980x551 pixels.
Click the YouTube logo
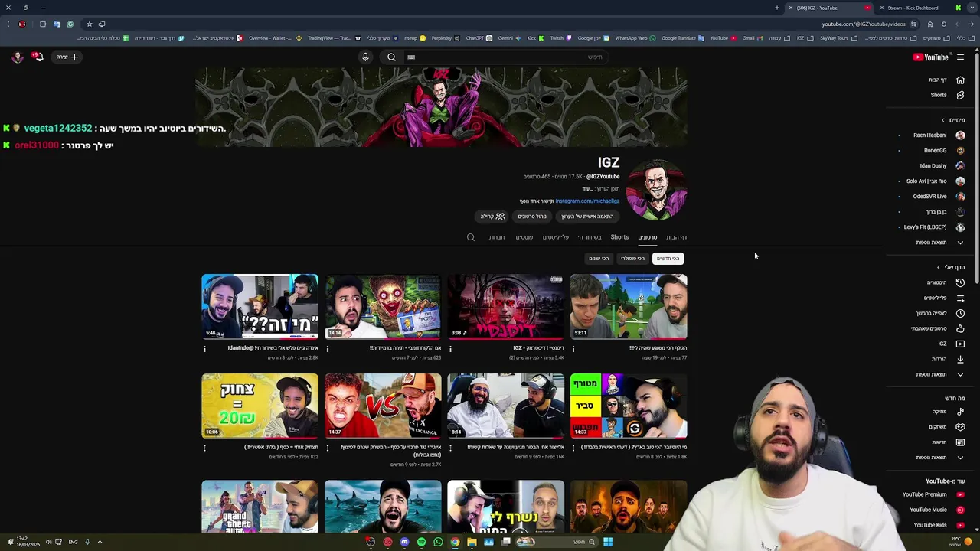pos(930,57)
